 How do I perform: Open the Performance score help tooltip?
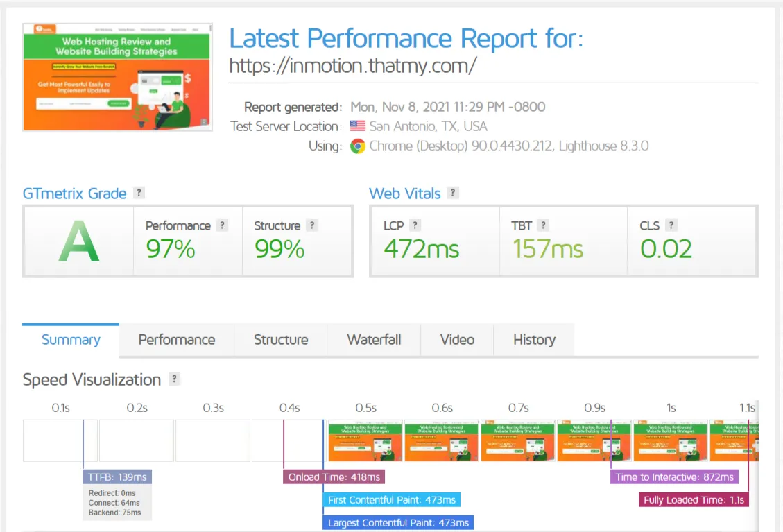point(222,225)
